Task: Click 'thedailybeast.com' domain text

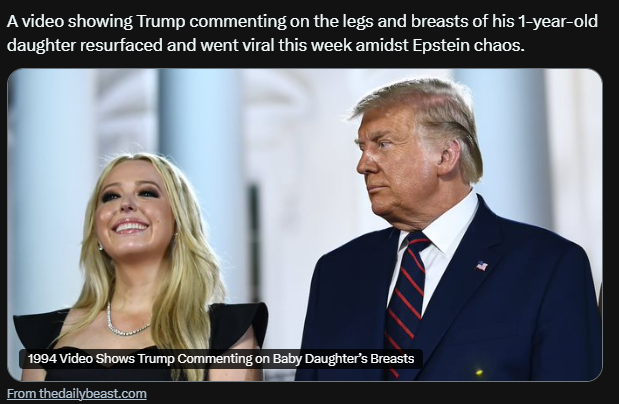Action: pos(93,394)
